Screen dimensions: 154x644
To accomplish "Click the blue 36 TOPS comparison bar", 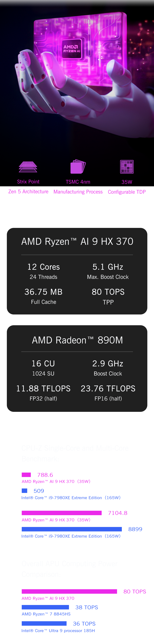I will (x=44, y=623).
